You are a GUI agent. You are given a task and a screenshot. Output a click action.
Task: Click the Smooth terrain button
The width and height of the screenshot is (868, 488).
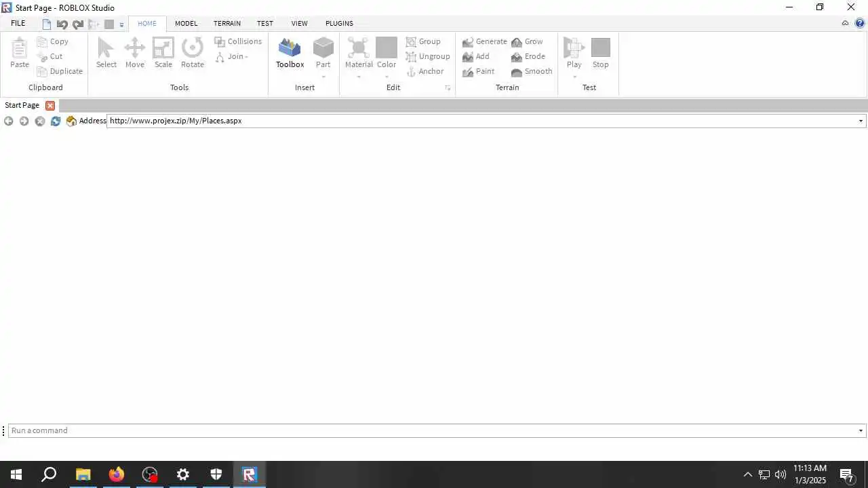[x=532, y=71]
